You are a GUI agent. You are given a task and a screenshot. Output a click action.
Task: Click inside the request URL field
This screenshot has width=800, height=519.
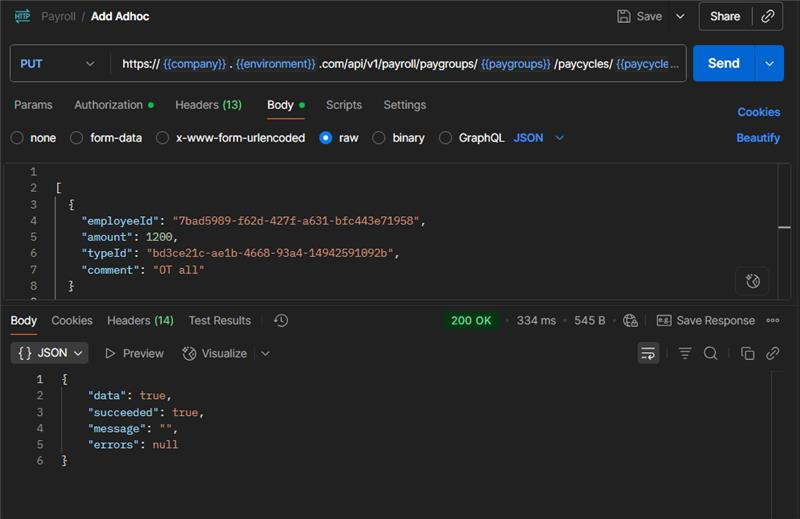point(400,63)
